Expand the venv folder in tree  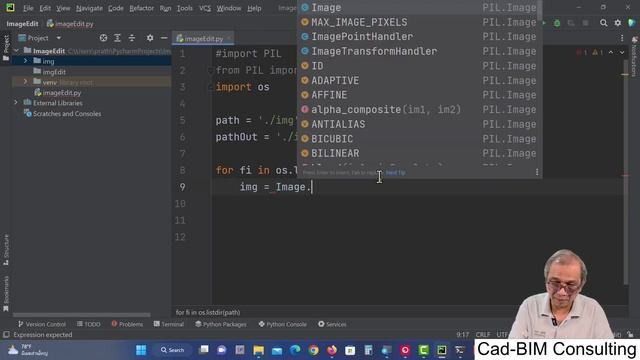25,82
